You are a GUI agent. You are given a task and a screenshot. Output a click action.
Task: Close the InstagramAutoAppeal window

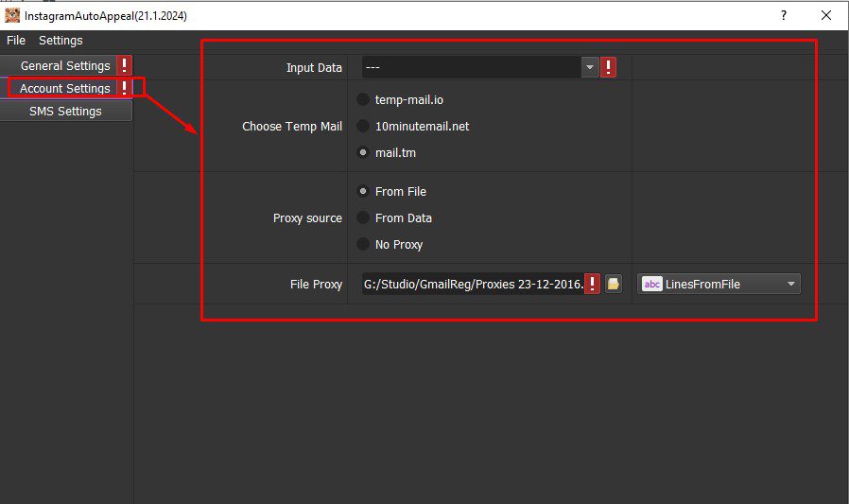pyautogui.click(x=826, y=15)
